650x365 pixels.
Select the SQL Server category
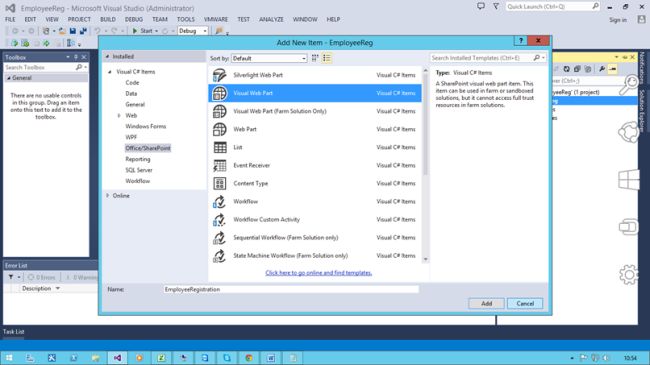pos(139,170)
